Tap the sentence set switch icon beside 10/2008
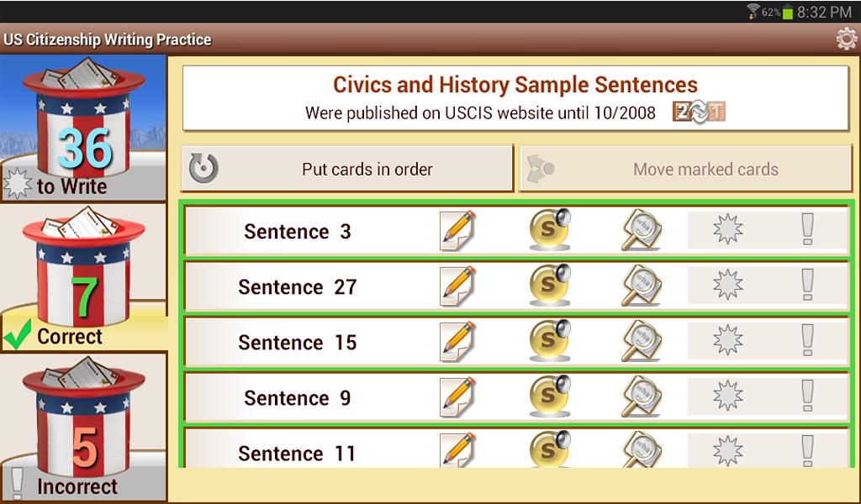Viewport: 861px width, 504px height. [x=699, y=112]
